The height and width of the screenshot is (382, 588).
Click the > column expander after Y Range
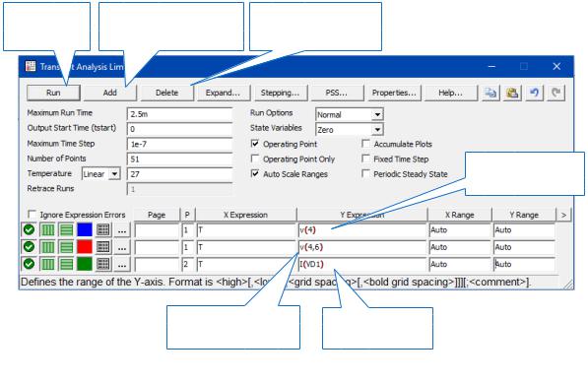563,215
